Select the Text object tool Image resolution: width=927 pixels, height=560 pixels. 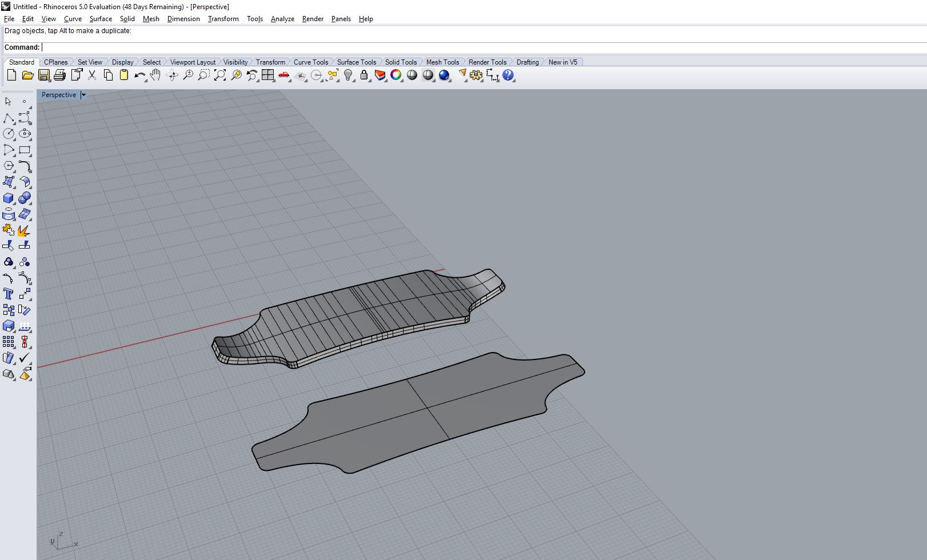[x=9, y=294]
